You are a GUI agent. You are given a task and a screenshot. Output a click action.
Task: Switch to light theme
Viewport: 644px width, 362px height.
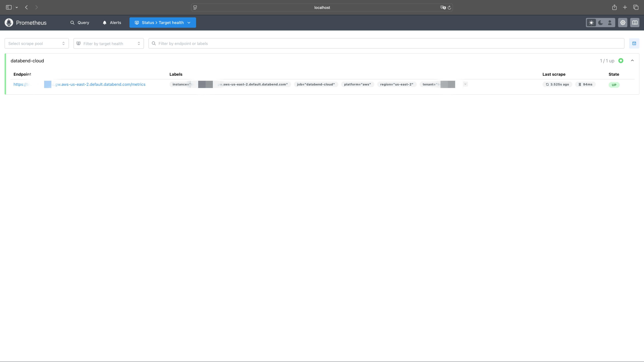click(x=591, y=23)
